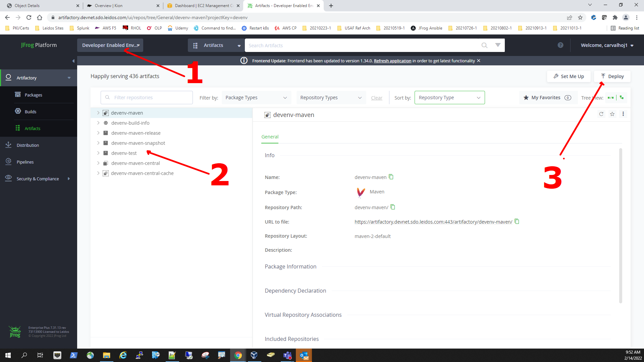Switch to flat tree view icon
This screenshot has height=362, width=644.
point(611,98)
